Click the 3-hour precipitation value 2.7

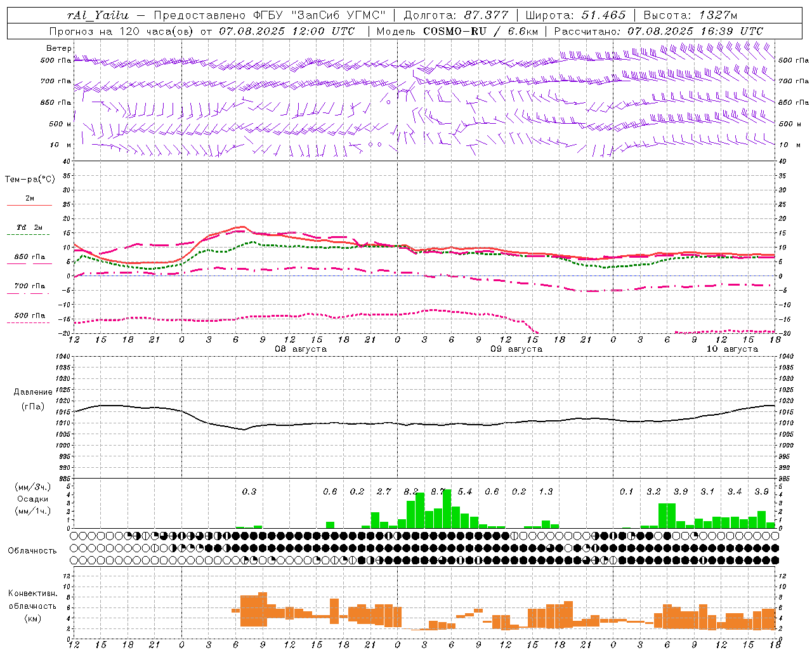(x=384, y=491)
